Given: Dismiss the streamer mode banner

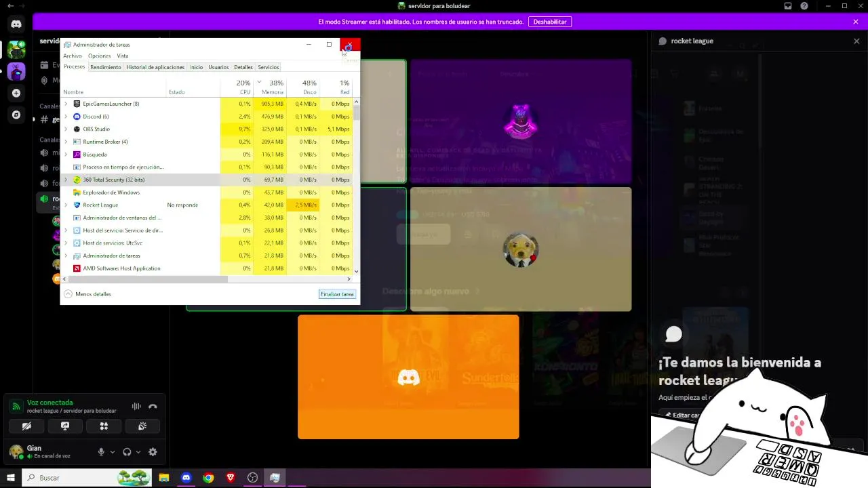Looking at the screenshot, I should (856, 22).
